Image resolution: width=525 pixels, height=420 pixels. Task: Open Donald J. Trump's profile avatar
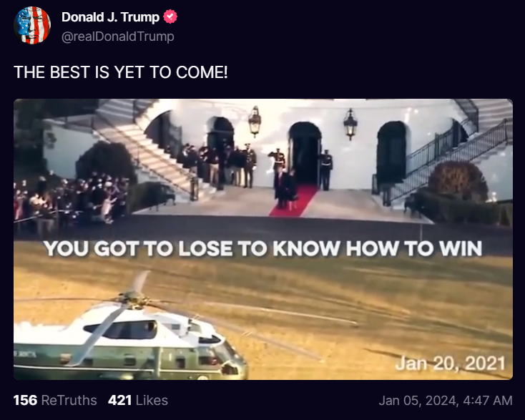click(32, 26)
